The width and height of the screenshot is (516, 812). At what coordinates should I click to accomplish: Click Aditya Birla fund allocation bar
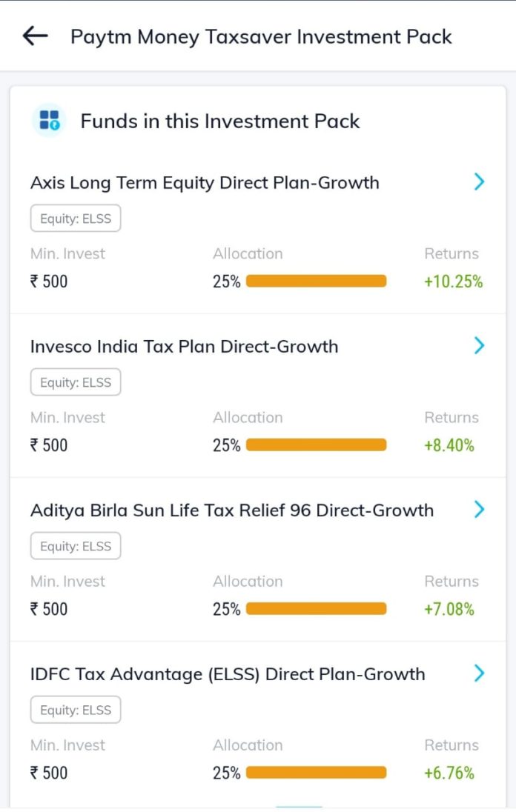(x=316, y=609)
